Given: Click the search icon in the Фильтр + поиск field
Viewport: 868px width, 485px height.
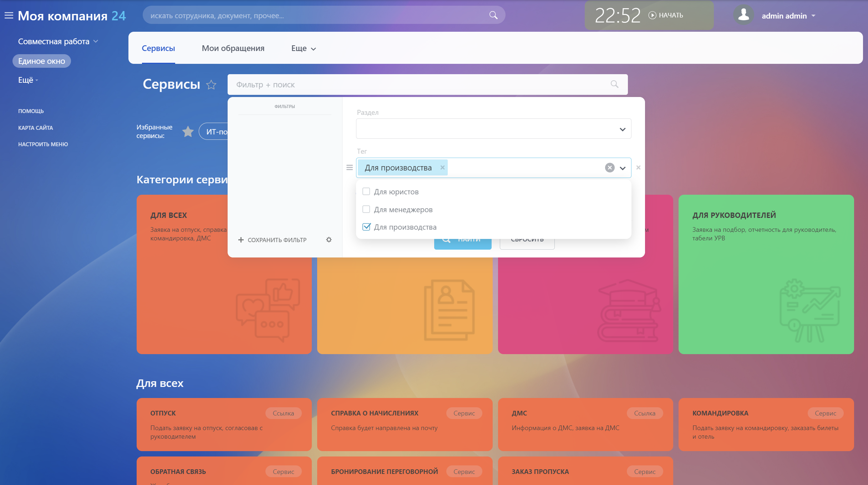Looking at the screenshot, I should (614, 84).
